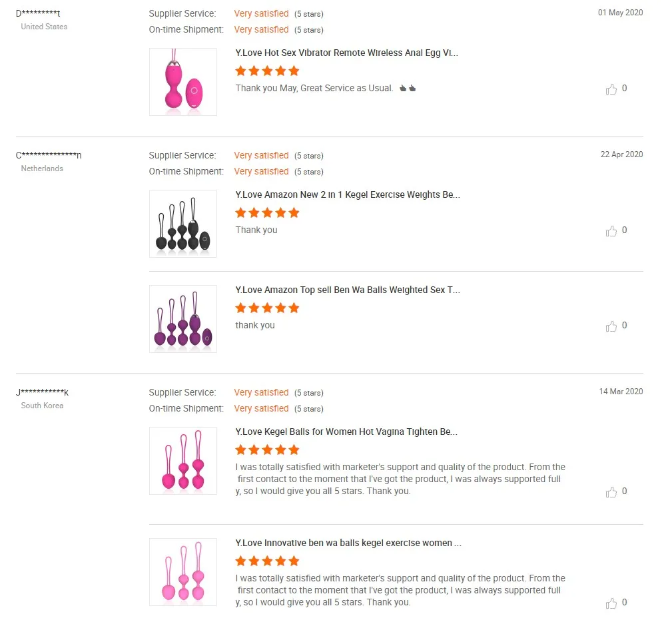Give thumbs-up to the Innovative ben wa balls review
This screenshot has height=618, width=672.
(x=611, y=603)
